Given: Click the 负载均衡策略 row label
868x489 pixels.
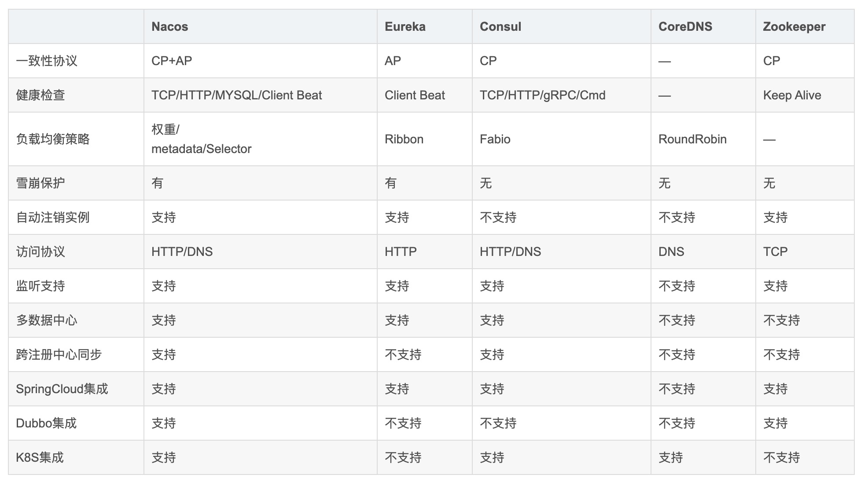Looking at the screenshot, I should coord(53,139).
